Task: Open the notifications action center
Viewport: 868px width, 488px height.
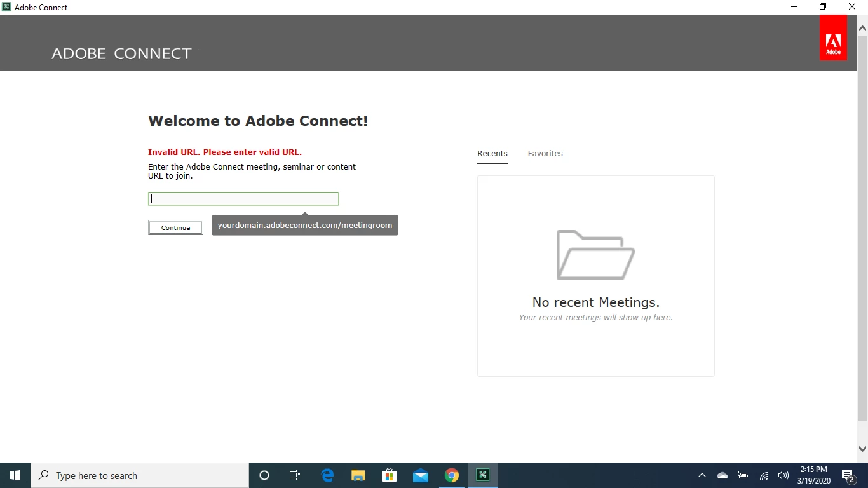Action: (848, 475)
